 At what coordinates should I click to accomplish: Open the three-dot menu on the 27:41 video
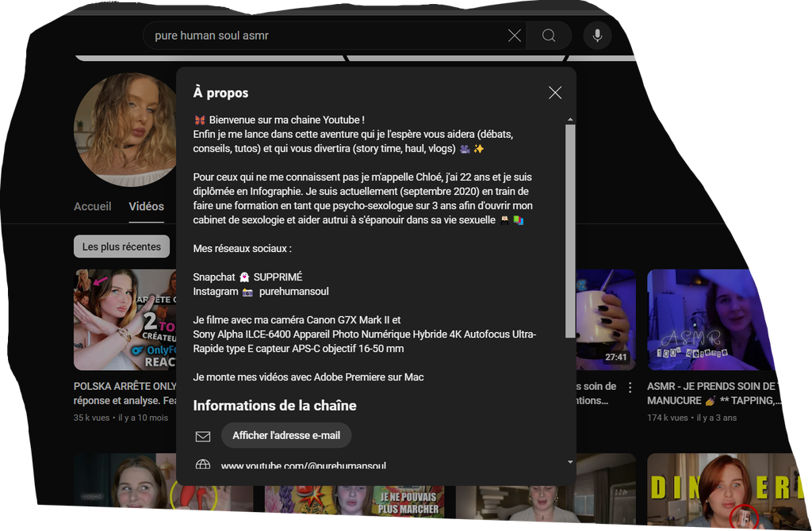[630, 388]
